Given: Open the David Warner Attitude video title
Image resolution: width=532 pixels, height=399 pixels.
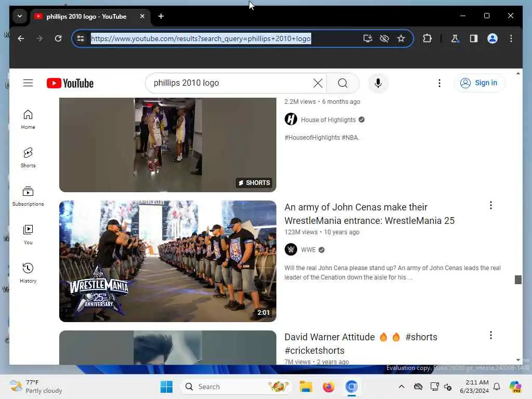Looking at the screenshot, I should coord(361,343).
